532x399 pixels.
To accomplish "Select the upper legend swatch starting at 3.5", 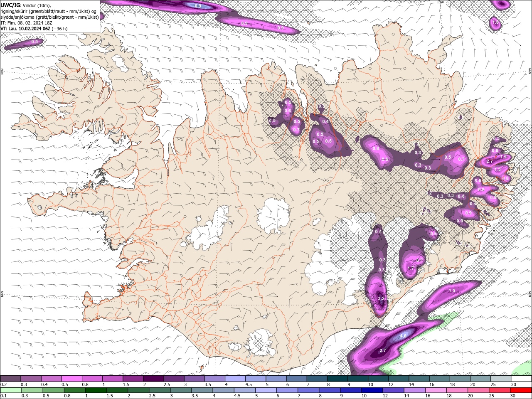I will (214, 379).
